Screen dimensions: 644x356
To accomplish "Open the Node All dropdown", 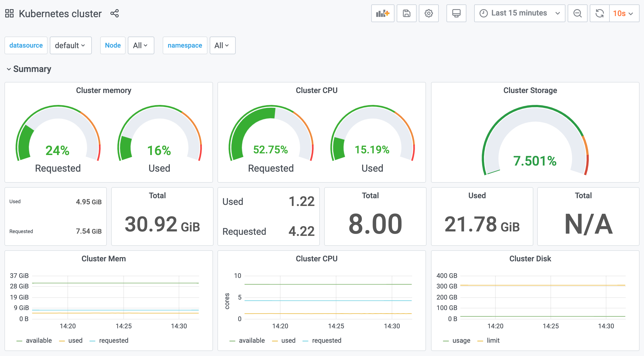I will [x=141, y=45].
